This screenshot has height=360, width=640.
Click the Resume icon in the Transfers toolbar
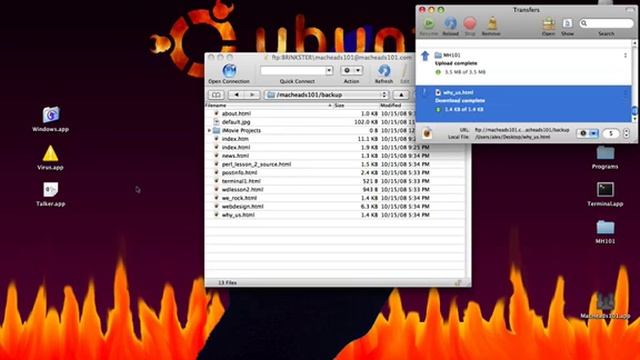429,23
